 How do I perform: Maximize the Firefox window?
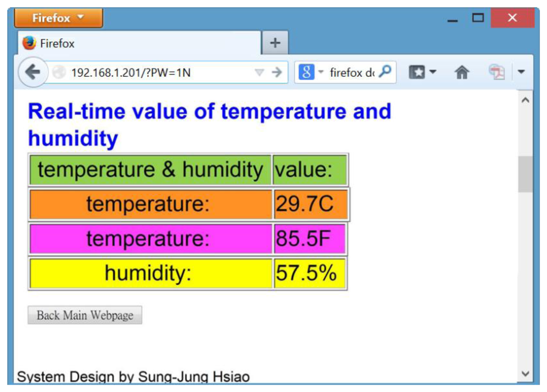[478, 18]
